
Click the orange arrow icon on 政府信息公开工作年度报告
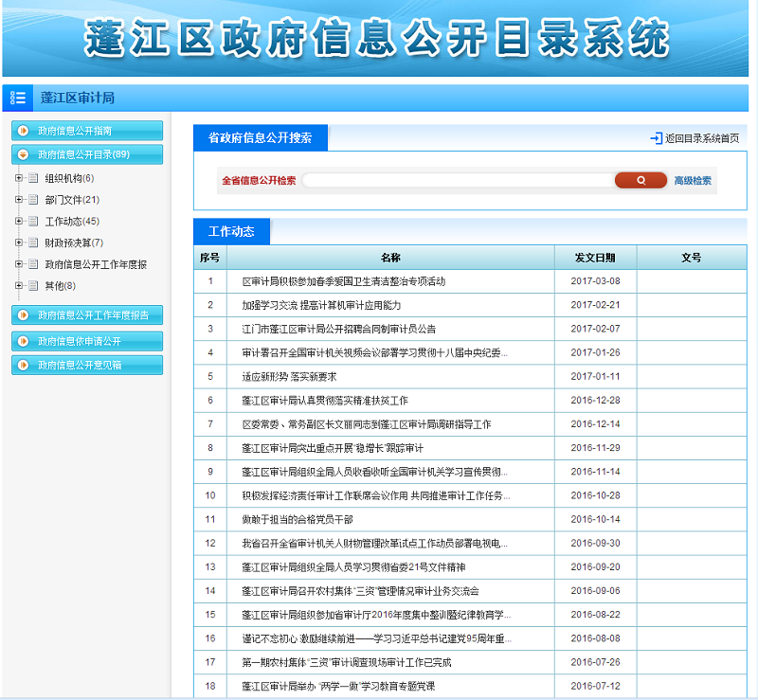pyautogui.click(x=24, y=315)
